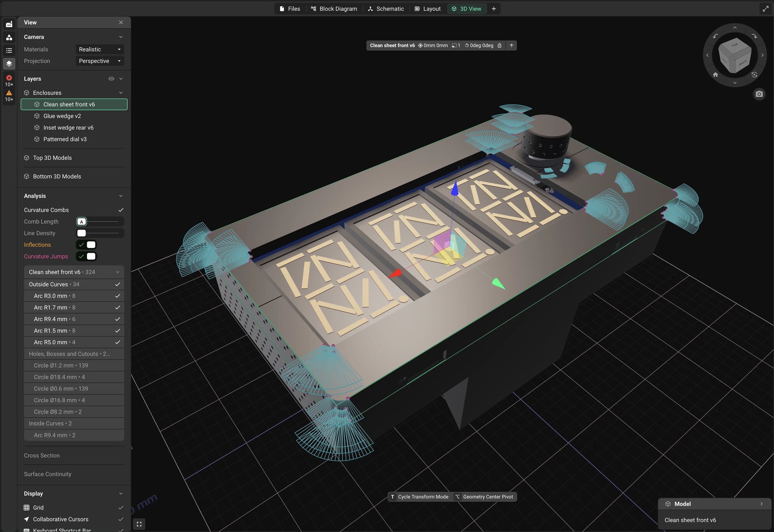Image resolution: width=774 pixels, height=532 pixels.
Task: Toggle the Curvature Jumps switch
Action: tap(86, 256)
